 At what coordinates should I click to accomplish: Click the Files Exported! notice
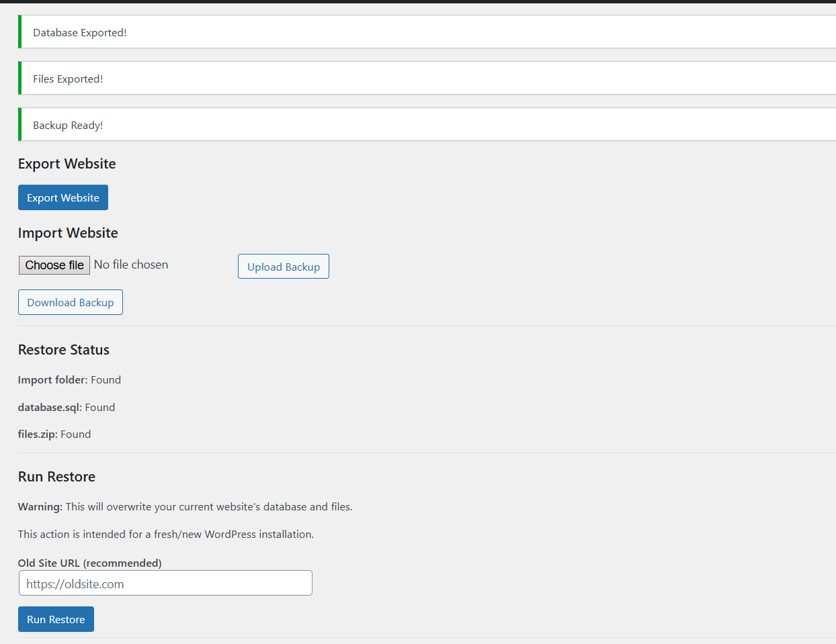[x=68, y=79]
